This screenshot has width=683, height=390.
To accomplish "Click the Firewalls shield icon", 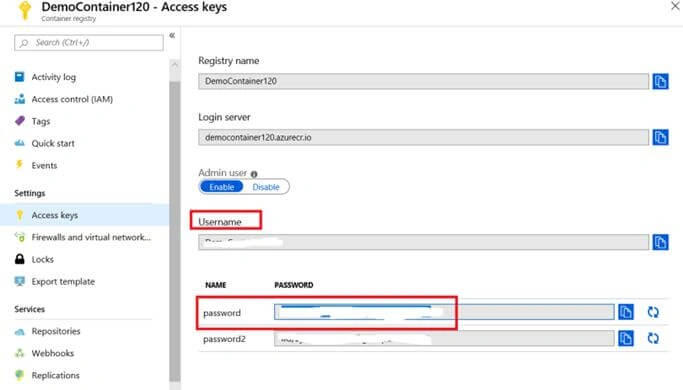I will point(20,237).
